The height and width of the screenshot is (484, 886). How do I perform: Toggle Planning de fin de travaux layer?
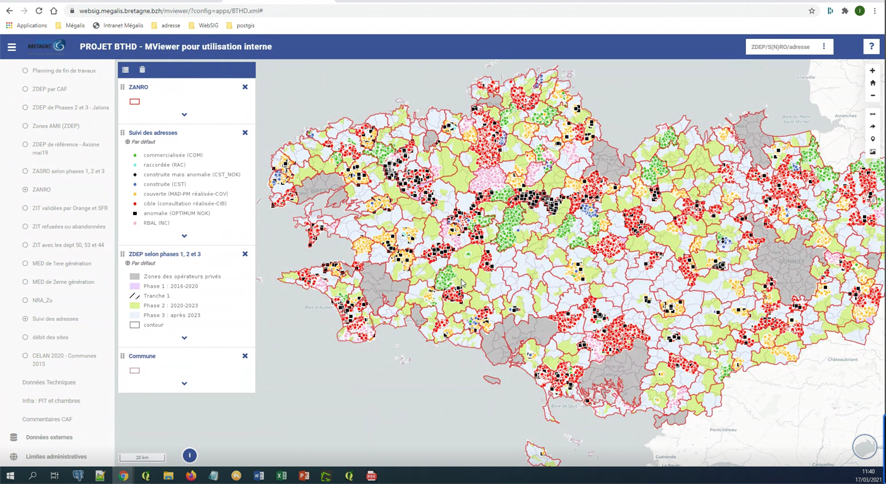(25, 71)
